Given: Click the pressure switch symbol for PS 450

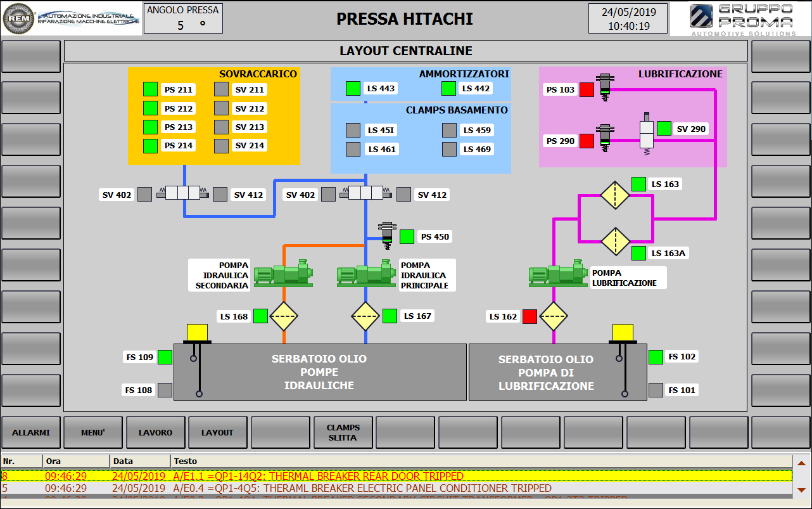Looking at the screenshot, I should click(386, 235).
